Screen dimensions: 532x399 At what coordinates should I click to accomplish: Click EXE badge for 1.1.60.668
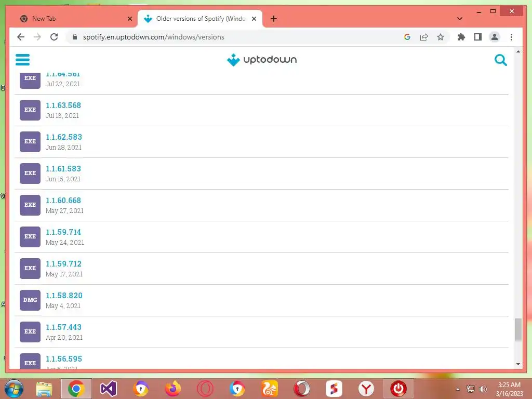[30, 205]
